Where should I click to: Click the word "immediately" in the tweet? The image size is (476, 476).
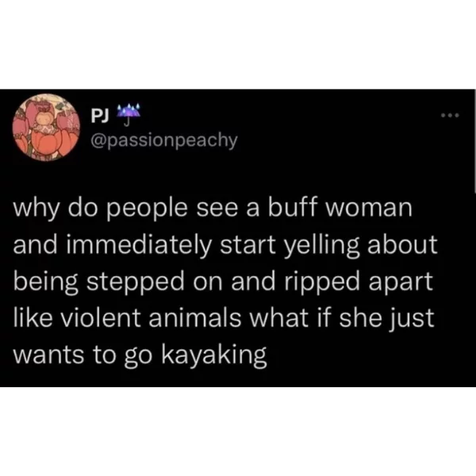[138, 245]
